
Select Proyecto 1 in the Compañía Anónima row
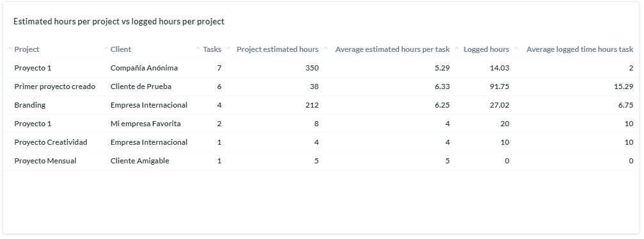(x=33, y=68)
